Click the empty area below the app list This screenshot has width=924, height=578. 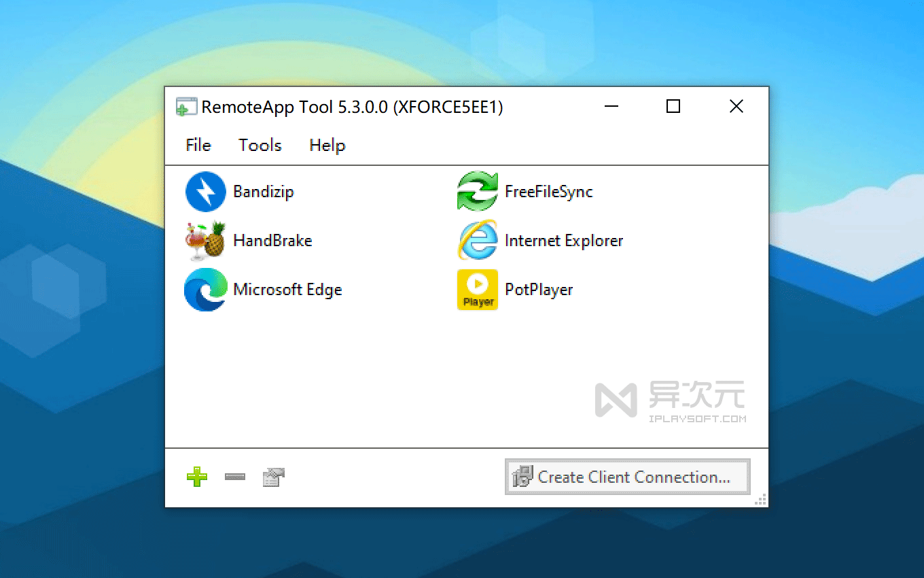click(x=408, y=374)
